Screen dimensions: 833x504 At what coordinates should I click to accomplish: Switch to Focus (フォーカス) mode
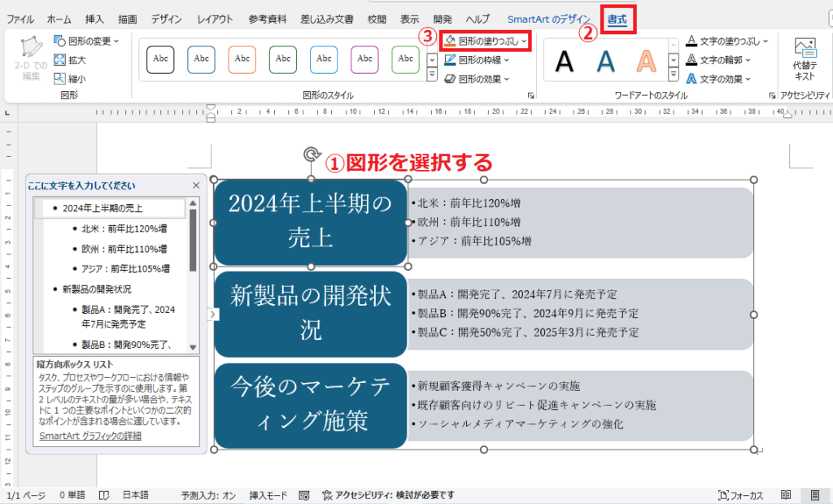point(740,496)
